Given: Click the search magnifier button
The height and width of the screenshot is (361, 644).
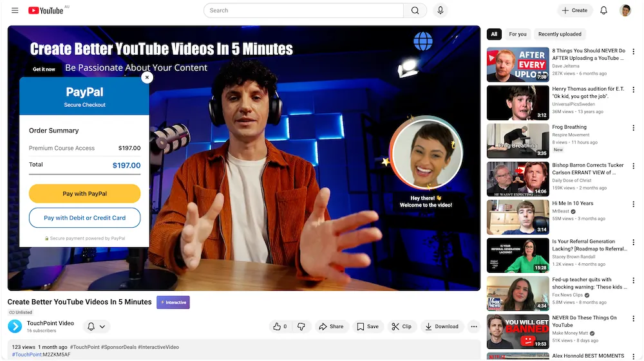Looking at the screenshot, I should pyautogui.click(x=415, y=10).
